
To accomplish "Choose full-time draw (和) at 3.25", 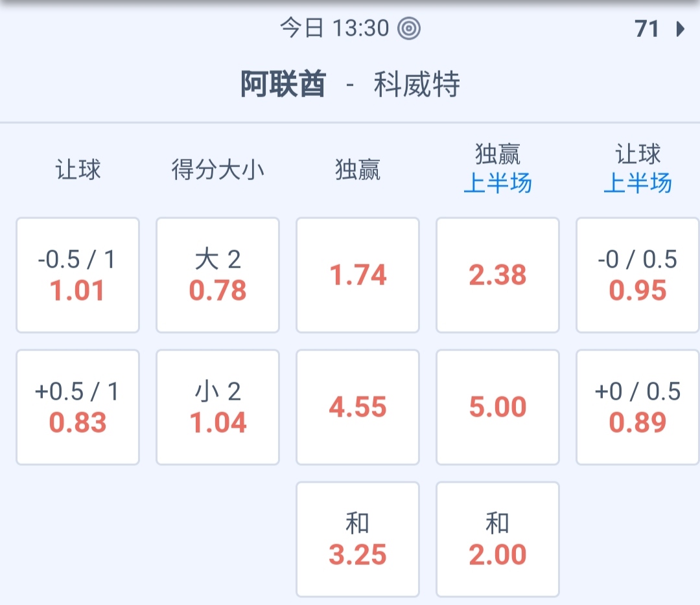I will (358, 540).
